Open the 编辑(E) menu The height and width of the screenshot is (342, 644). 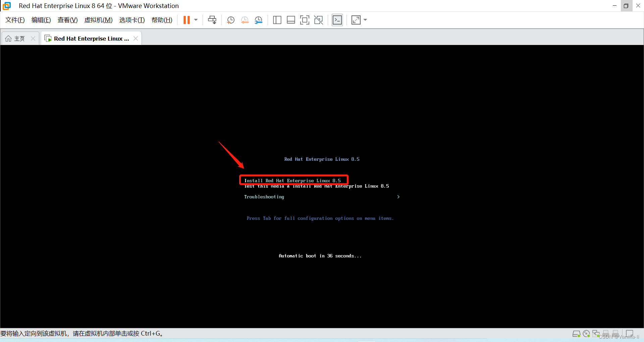click(x=41, y=20)
